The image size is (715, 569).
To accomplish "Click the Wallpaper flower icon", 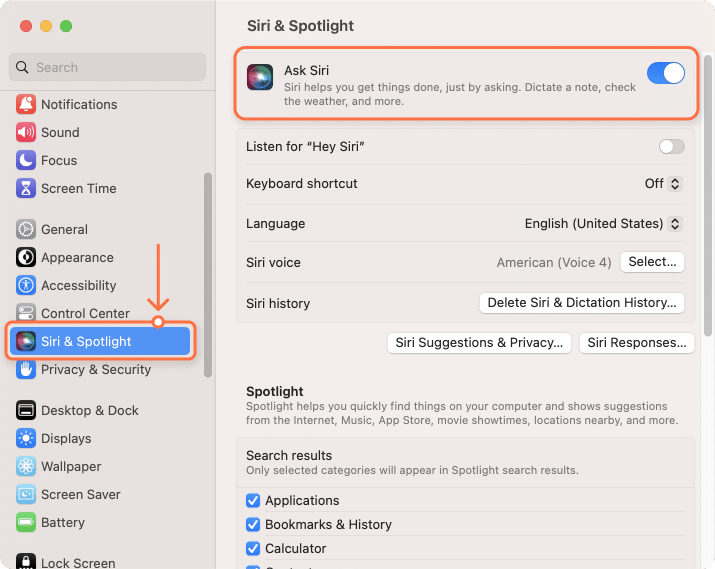I will click(26, 466).
